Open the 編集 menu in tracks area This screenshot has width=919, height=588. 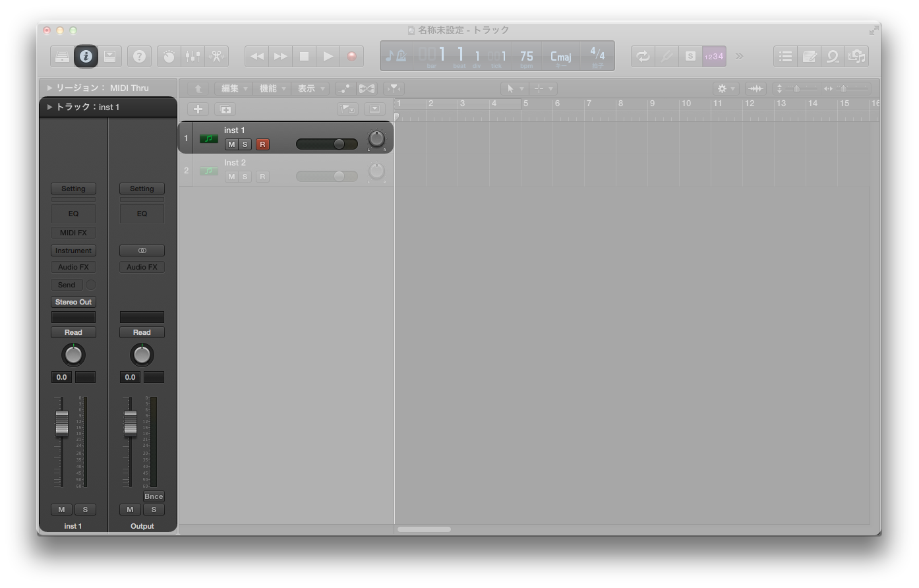point(231,88)
